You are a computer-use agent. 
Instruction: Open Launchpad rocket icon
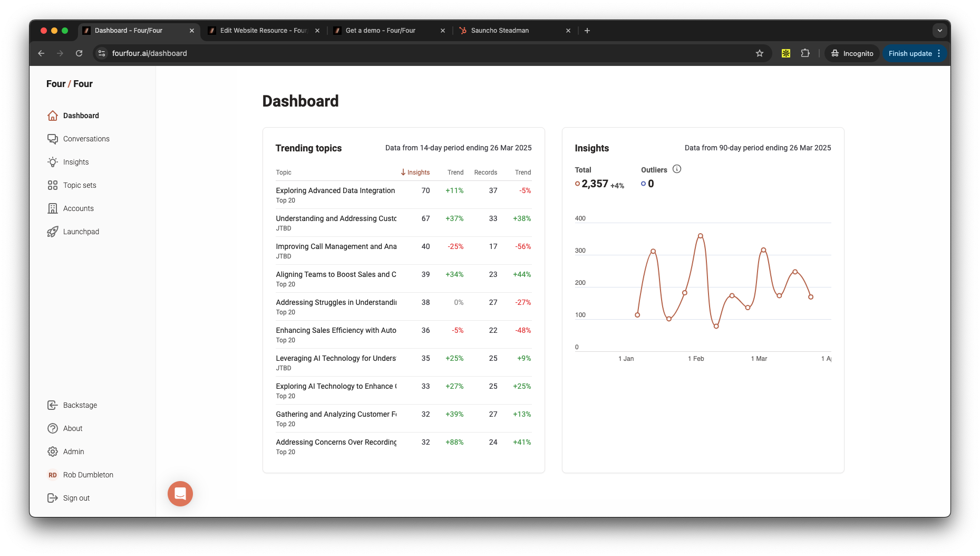53,232
